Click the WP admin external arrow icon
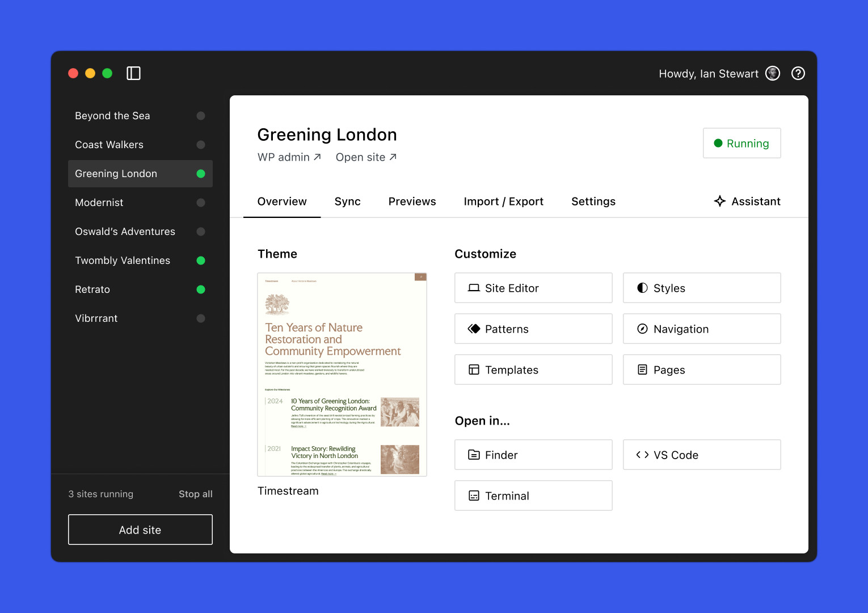 [x=317, y=157]
